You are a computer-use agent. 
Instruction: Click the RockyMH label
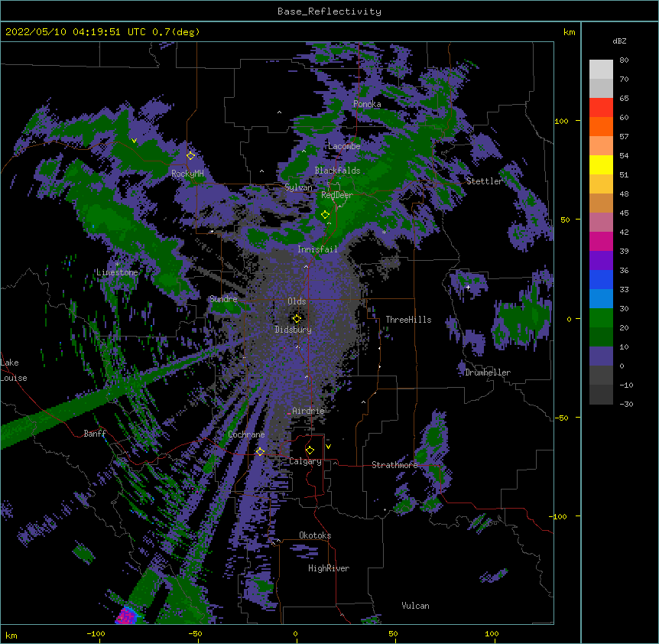click(187, 174)
